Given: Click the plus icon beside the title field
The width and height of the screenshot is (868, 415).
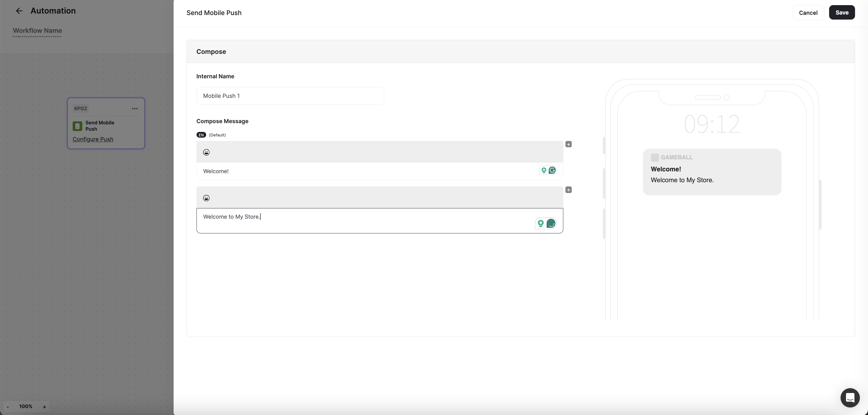Looking at the screenshot, I should click(x=568, y=144).
